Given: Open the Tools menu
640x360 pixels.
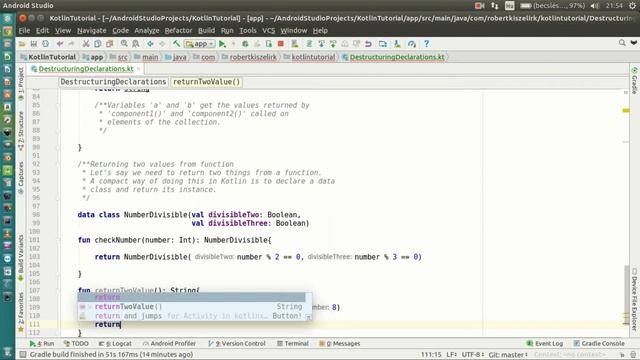Looking at the screenshot, I should 247,31.
